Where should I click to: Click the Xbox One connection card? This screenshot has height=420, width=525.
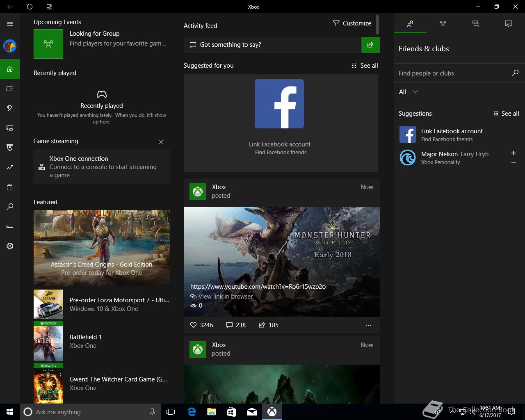pos(102,167)
